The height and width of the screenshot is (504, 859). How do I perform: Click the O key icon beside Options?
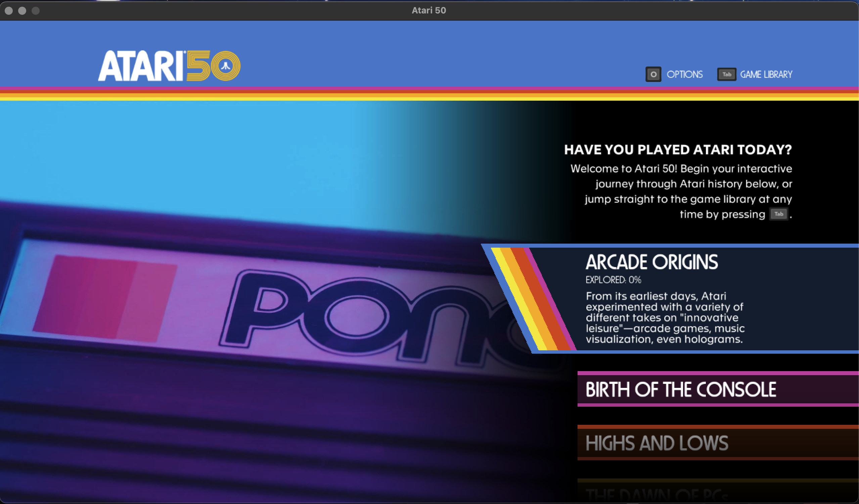coord(653,74)
